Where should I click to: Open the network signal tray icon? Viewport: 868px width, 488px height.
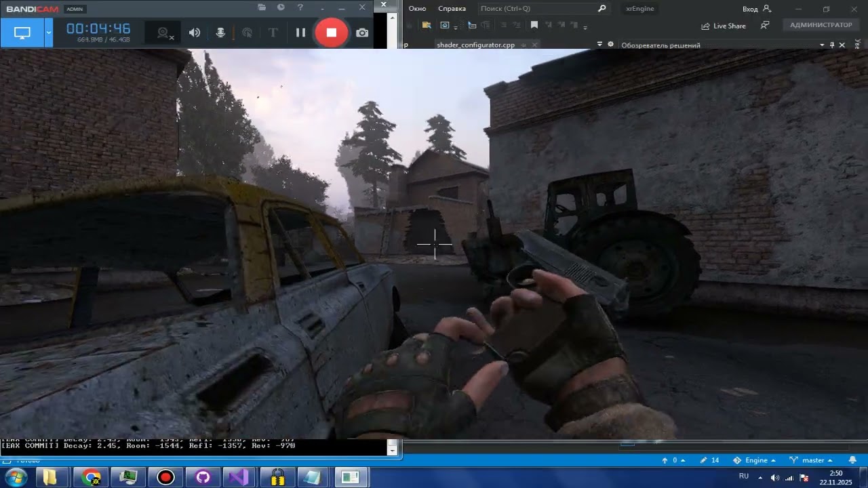pos(789,478)
